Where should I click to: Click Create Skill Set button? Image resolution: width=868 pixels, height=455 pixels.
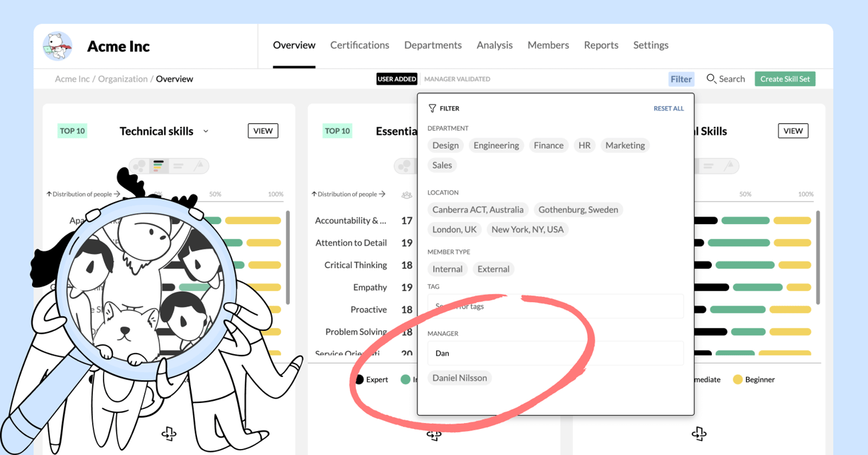[x=785, y=79]
